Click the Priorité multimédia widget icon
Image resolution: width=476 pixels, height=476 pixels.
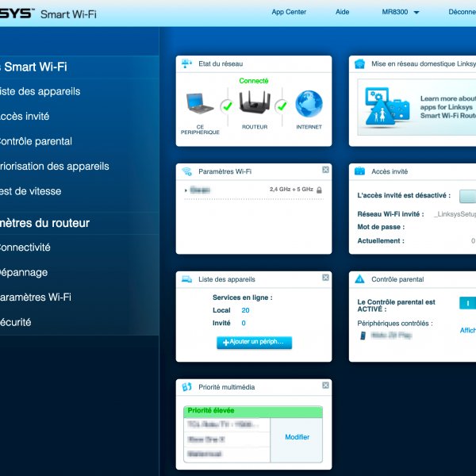(186, 387)
